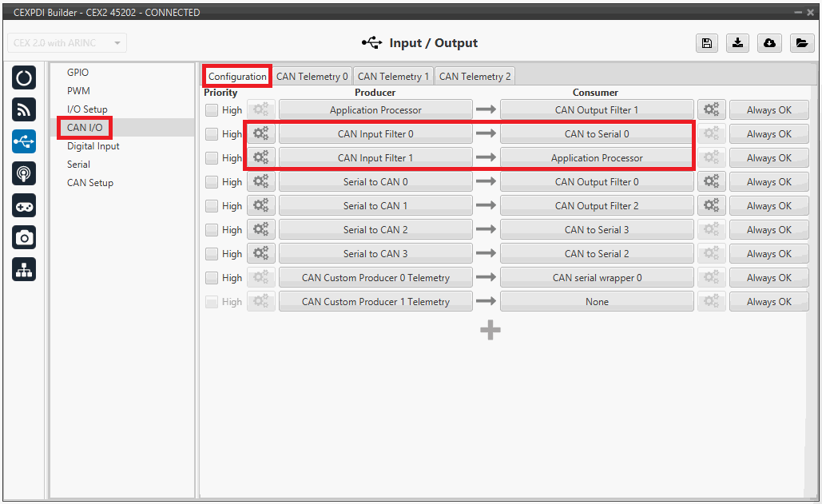Click the open folder icon in header
822x504 pixels.
(x=801, y=43)
